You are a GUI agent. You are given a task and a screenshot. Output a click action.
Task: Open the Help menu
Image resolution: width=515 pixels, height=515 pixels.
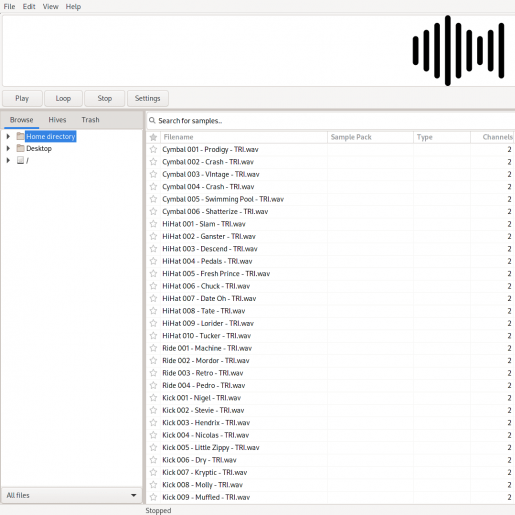[x=73, y=7]
